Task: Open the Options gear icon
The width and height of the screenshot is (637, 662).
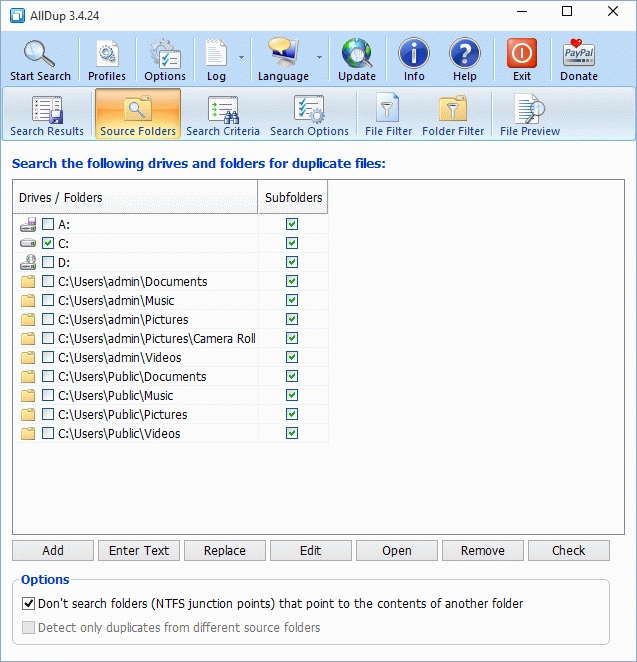Action: pyautogui.click(x=165, y=54)
